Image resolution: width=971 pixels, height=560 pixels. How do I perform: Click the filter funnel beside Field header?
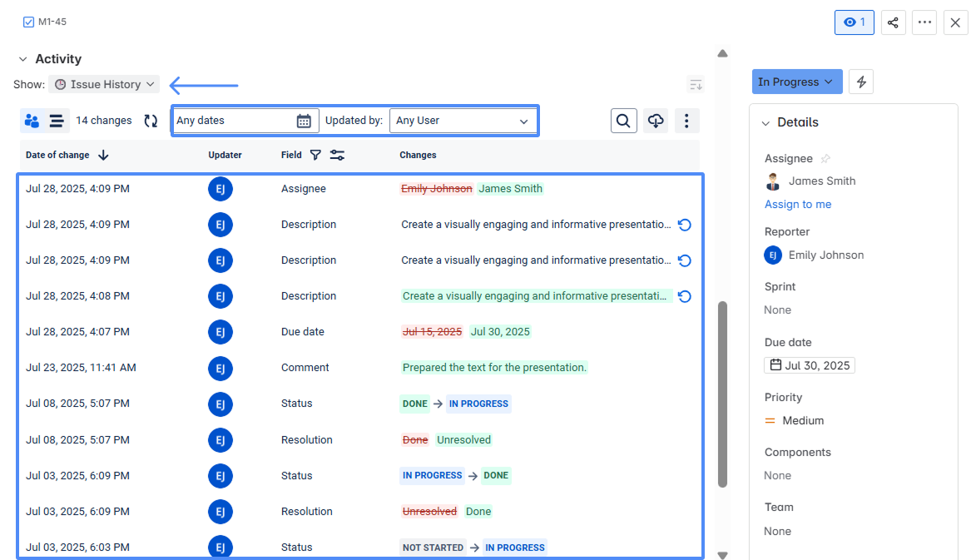click(315, 155)
